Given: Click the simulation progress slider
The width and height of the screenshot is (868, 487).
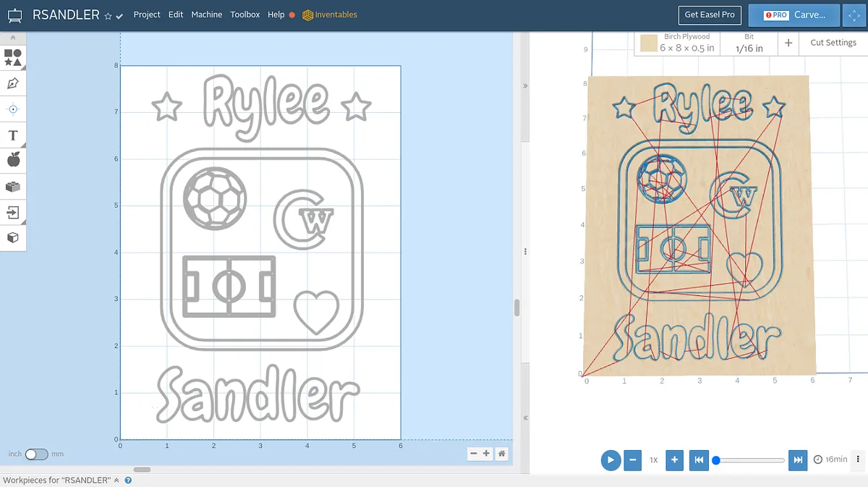Looking at the screenshot, I should [749, 460].
